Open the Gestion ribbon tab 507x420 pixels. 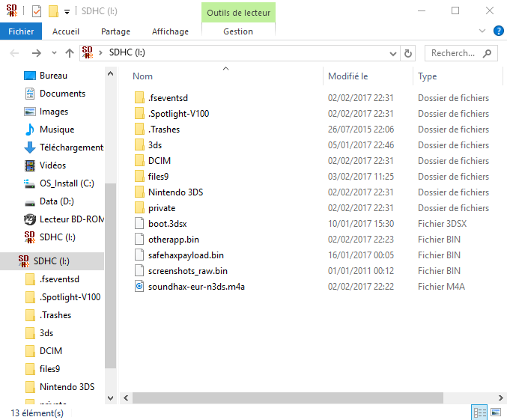pos(238,31)
